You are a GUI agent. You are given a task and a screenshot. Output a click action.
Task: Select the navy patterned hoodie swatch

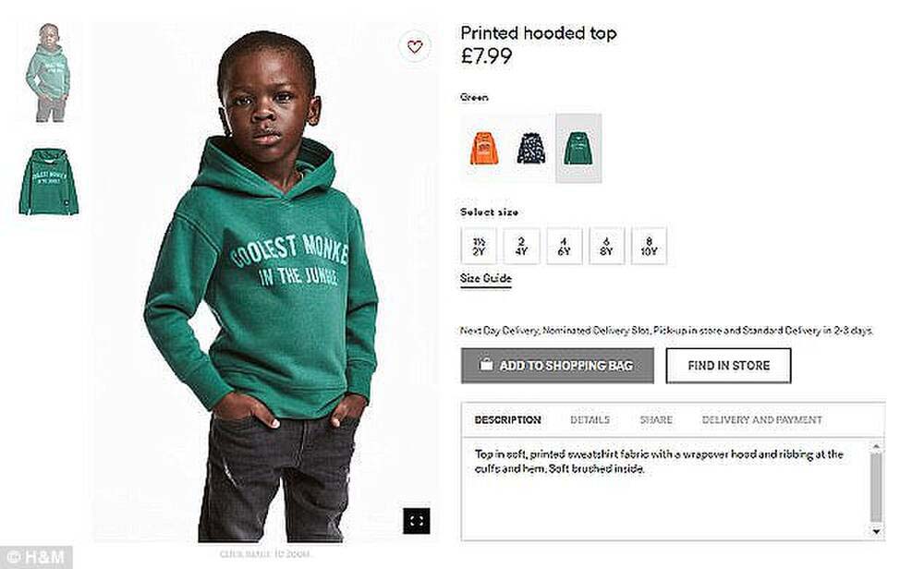[x=531, y=148]
